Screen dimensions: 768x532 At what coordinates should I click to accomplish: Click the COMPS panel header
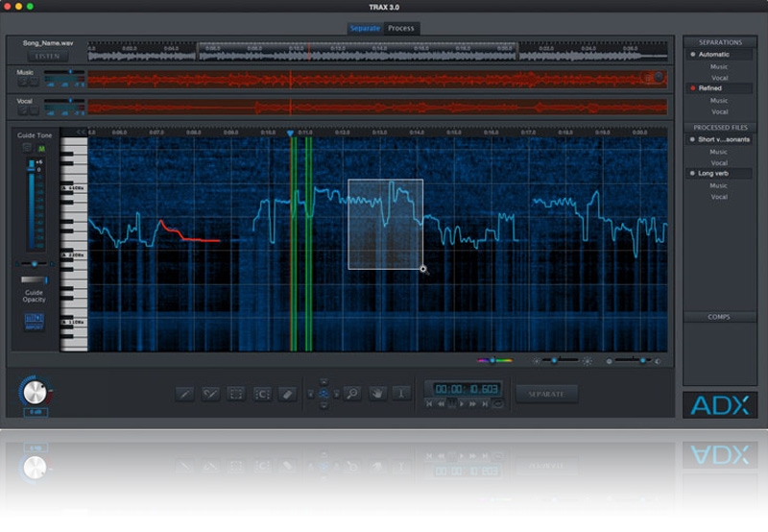(720, 317)
